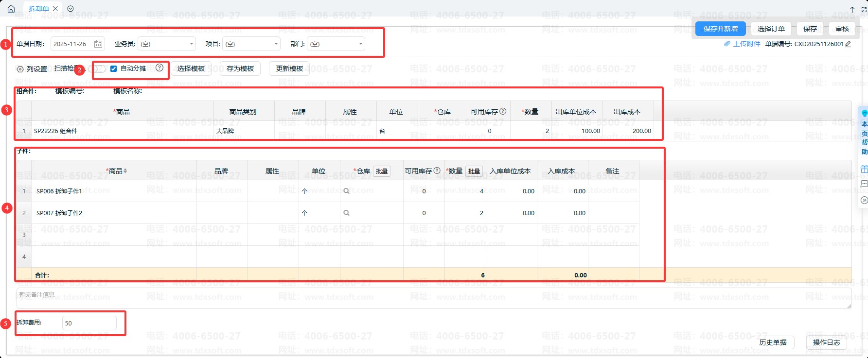Open the tab list dropdown arrow icon
This screenshot has height=358, width=868.
pos(71,9)
